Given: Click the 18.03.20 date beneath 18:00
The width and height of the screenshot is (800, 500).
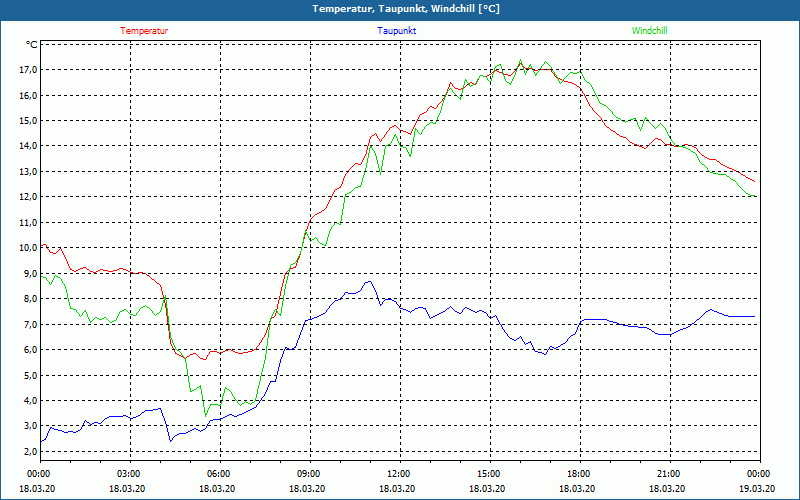Looking at the screenshot, I should 577,489.
